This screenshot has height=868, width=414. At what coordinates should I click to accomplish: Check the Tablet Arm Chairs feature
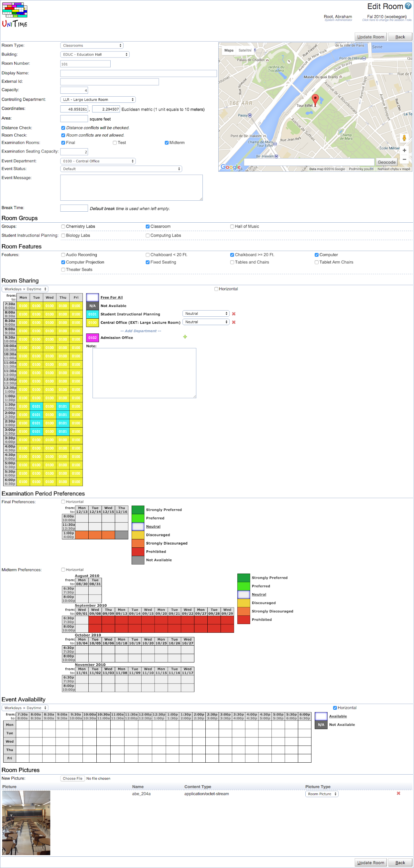pos(317,262)
